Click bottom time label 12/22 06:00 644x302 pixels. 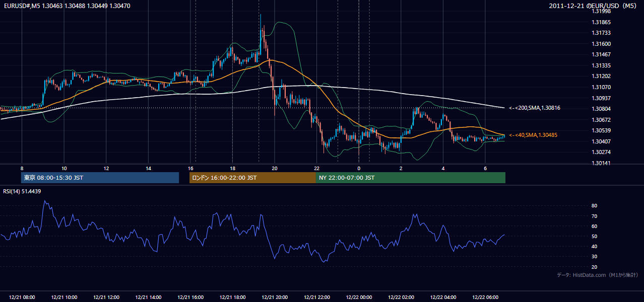point(485,297)
